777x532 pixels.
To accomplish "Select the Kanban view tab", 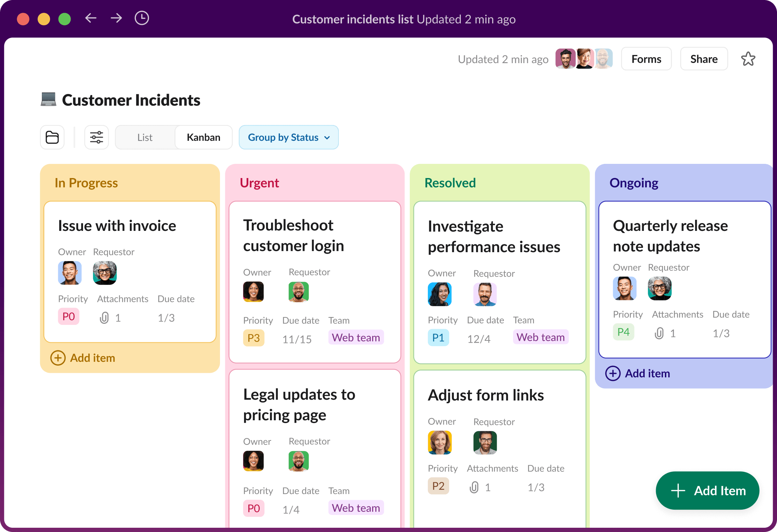I will (x=203, y=137).
